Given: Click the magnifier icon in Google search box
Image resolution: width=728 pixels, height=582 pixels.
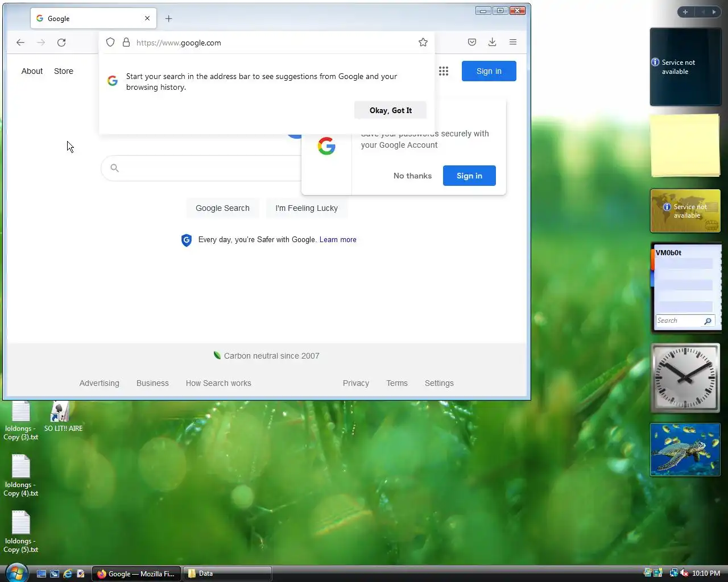Looking at the screenshot, I should click(114, 168).
